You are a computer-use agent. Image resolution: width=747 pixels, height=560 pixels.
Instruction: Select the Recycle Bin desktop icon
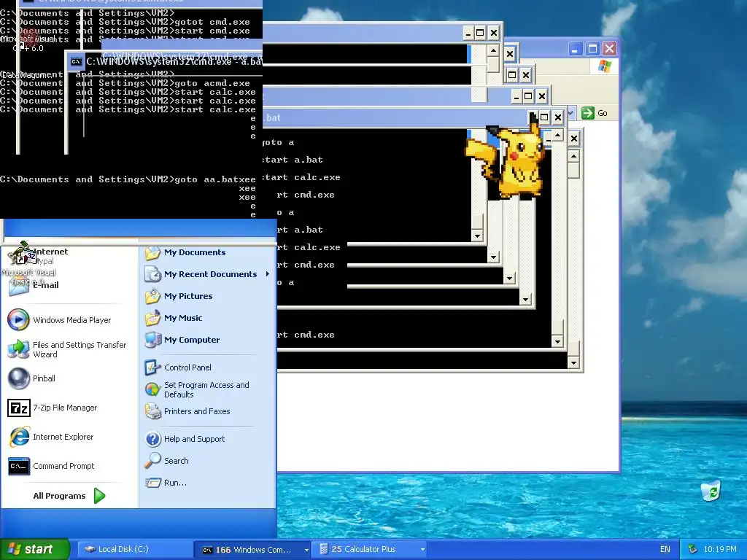(711, 491)
